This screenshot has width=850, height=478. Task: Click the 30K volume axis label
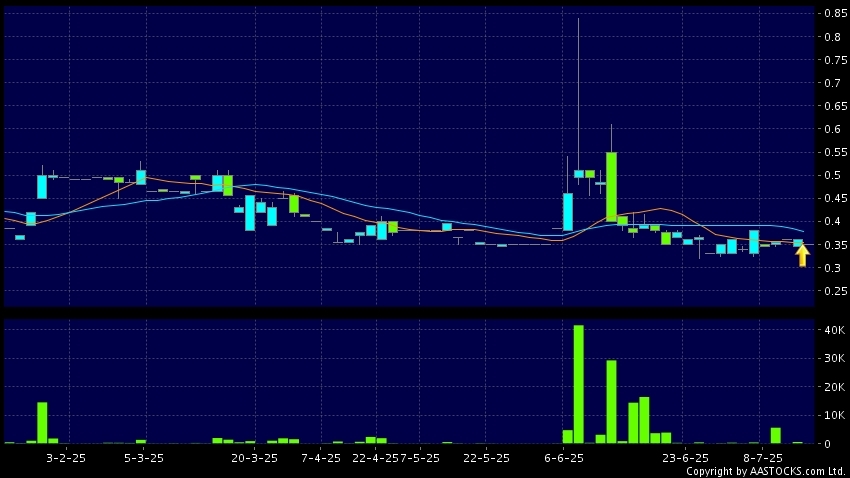click(834, 358)
